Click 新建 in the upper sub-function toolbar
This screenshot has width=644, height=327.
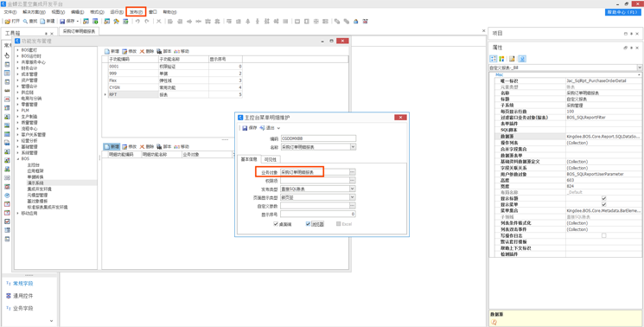[112, 51]
